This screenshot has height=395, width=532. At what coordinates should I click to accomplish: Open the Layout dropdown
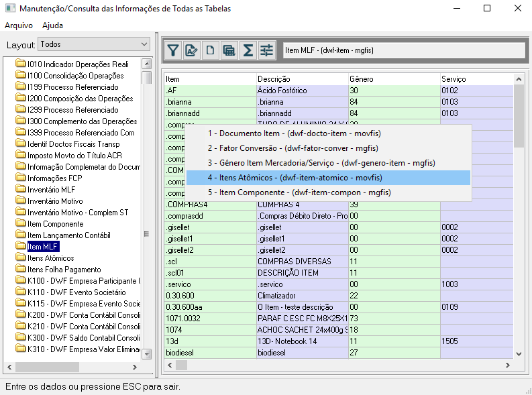pyautogui.click(x=94, y=44)
